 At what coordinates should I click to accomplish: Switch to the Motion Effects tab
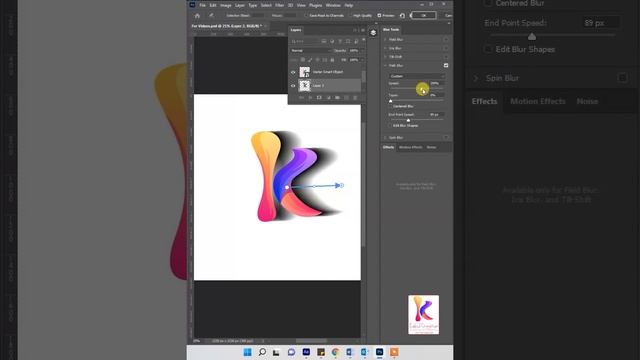[410, 147]
